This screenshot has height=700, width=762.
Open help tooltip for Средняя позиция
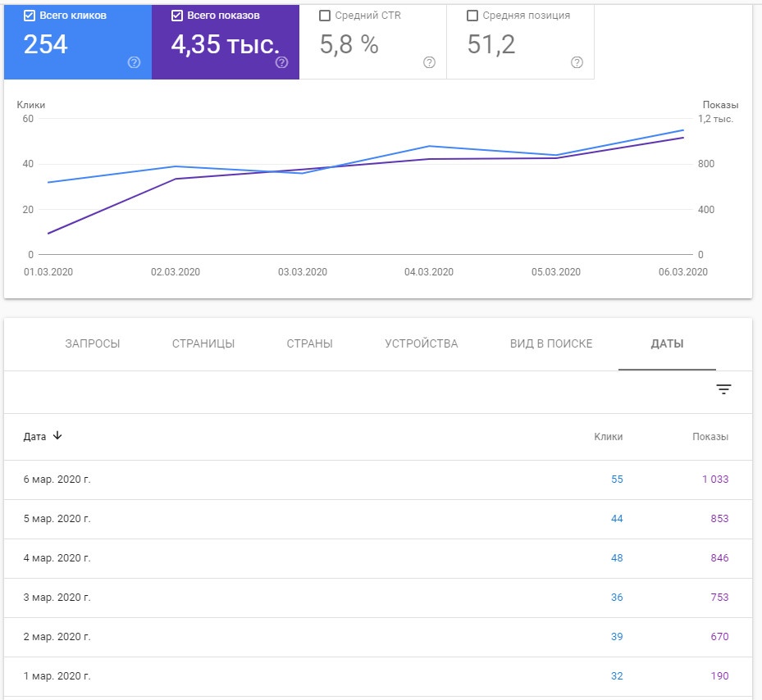(x=577, y=63)
